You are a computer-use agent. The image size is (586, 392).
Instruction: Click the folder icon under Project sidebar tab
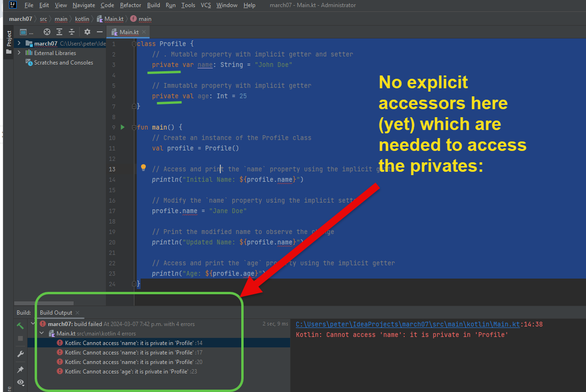pos(9,51)
